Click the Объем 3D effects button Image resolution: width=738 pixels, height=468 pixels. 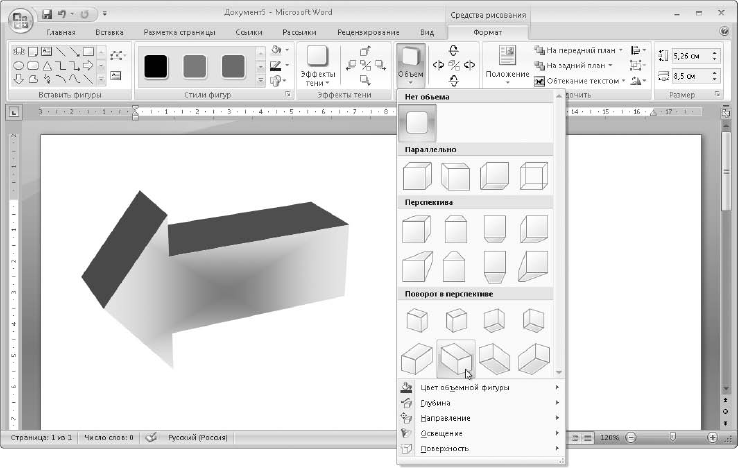[x=410, y=65]
